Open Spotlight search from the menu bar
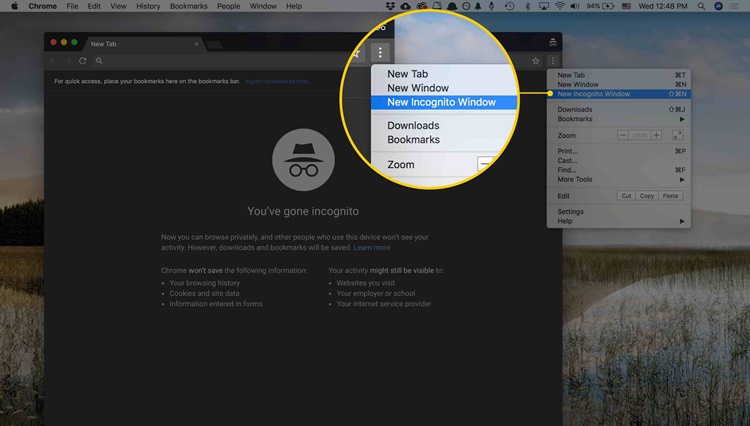The width and height of the screenshot is (750, 426). (x=701, y=6)
